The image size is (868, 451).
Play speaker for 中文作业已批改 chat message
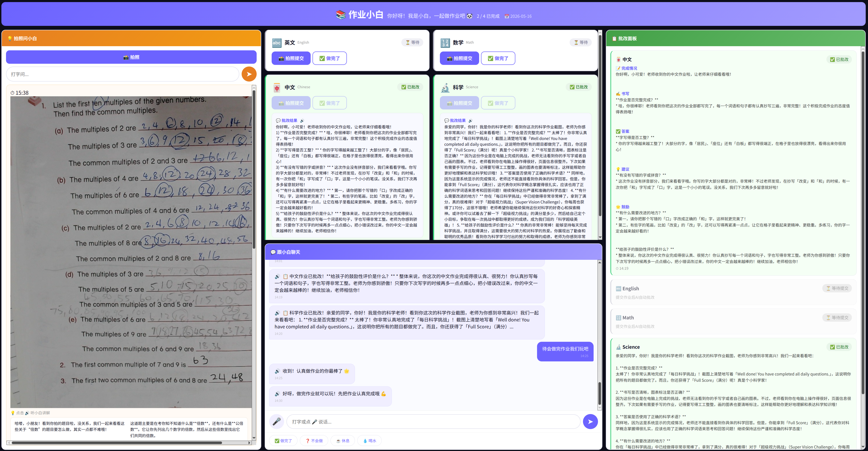click(277, 276)
